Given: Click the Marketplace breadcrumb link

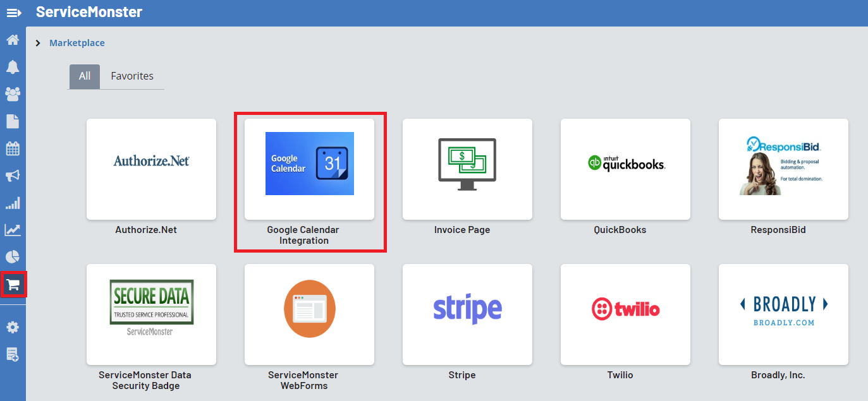Looking at the screenshot, I should pyautogui.click(x=77, y=43).
